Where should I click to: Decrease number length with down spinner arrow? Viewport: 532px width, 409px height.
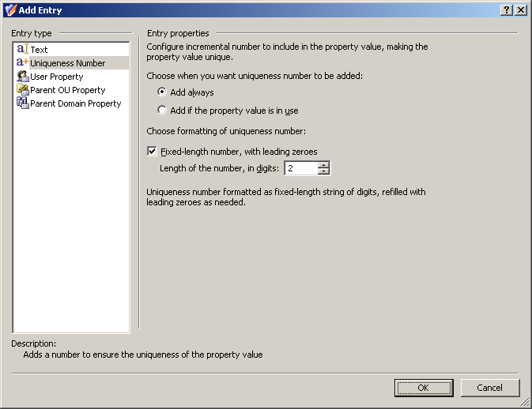[323, 171]
